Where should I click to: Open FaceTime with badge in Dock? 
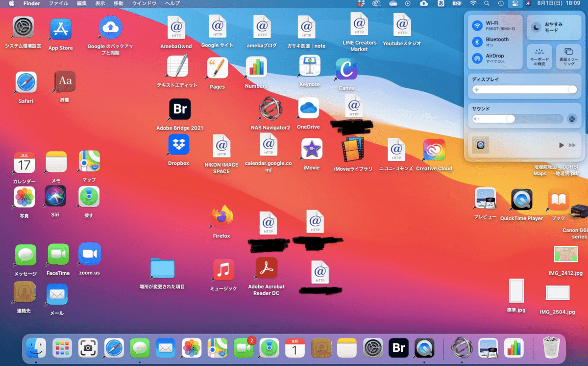point(244,347)
